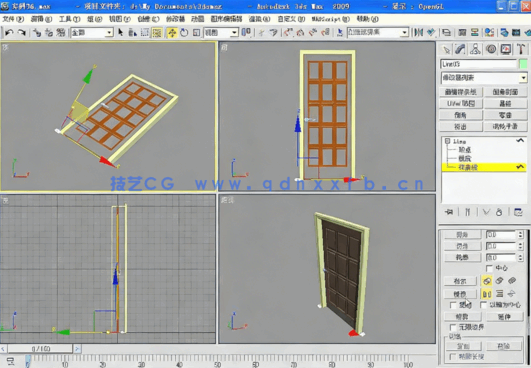Click the 布尔 (Boolean) button
Viewport: 531px width, 368px height.
click(460, 281)
